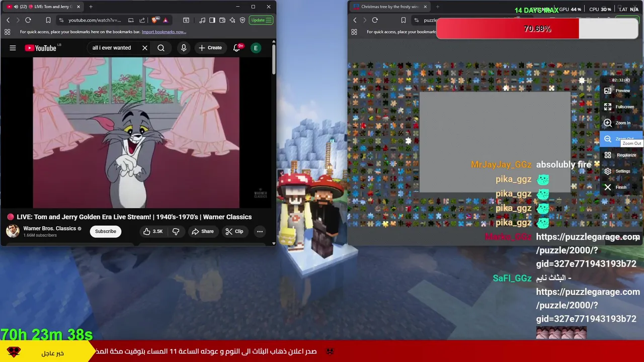Click the Import bookmarks now link
Viewport: 644px width, 362px height.
pos(164,32)
